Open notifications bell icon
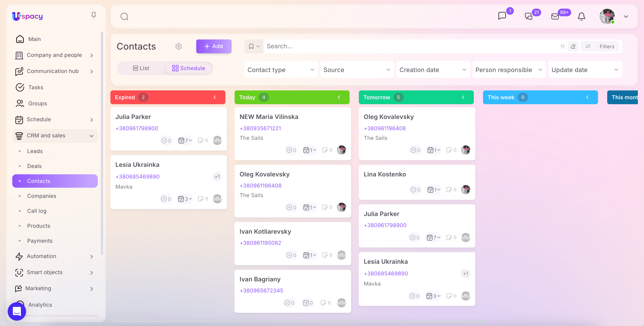644x326 pixels. (x=582, y=16)
